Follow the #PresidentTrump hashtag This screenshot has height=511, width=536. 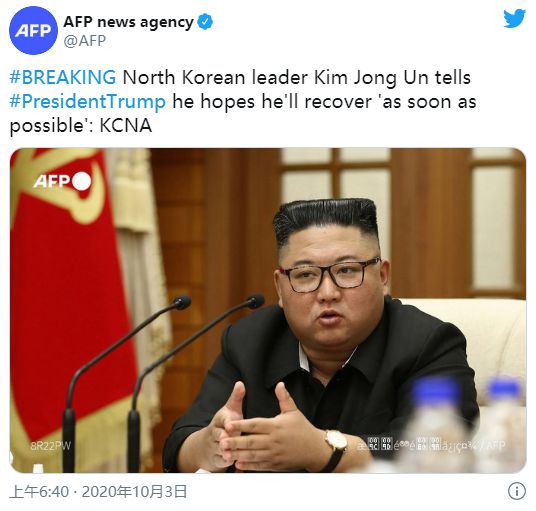(88, 102)
